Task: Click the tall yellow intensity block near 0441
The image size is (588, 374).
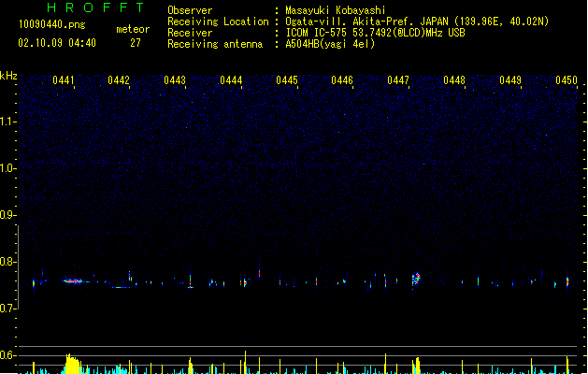Action: pos(73,364)
